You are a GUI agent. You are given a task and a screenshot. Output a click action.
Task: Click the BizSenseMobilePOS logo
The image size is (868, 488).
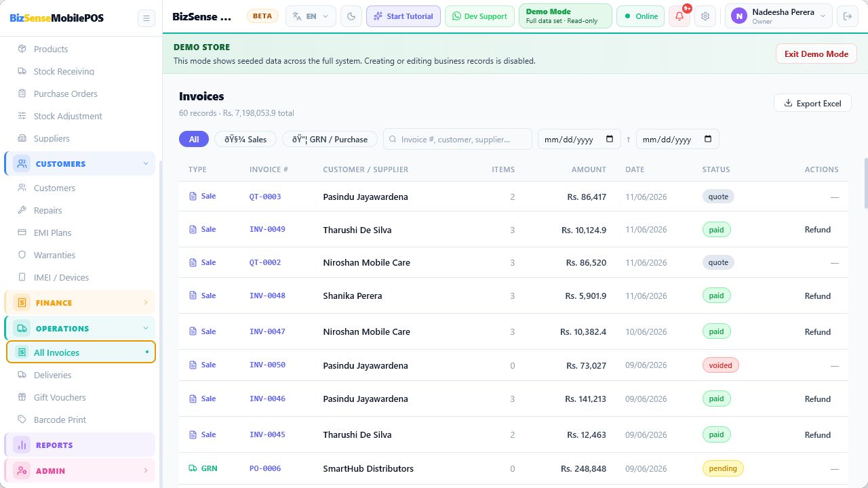(57, 18)
